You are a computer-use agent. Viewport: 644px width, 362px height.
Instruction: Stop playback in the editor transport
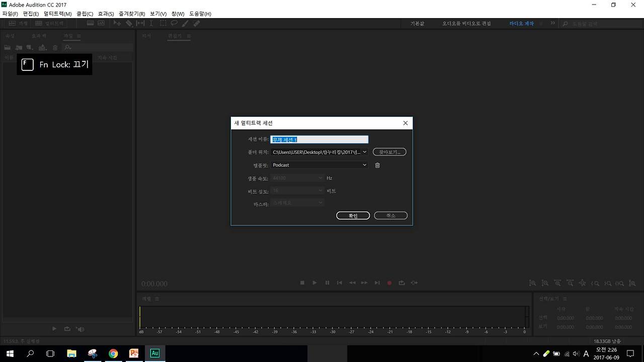(302, 283)
